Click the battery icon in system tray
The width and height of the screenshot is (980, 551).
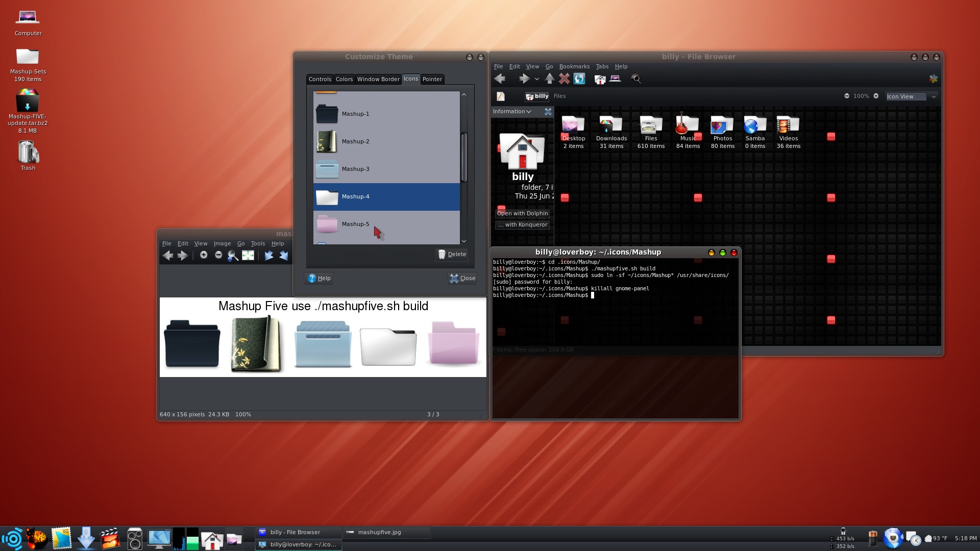(873, 538)
